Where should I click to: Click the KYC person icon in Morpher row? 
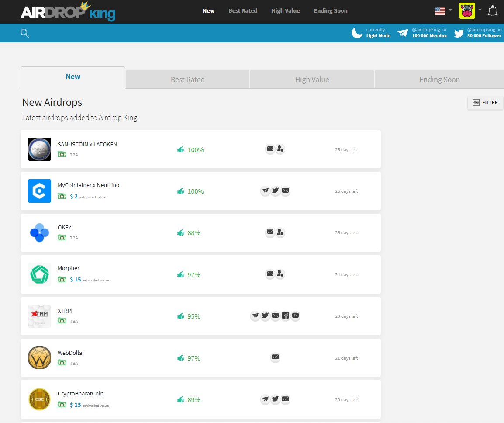pos(280,274)
